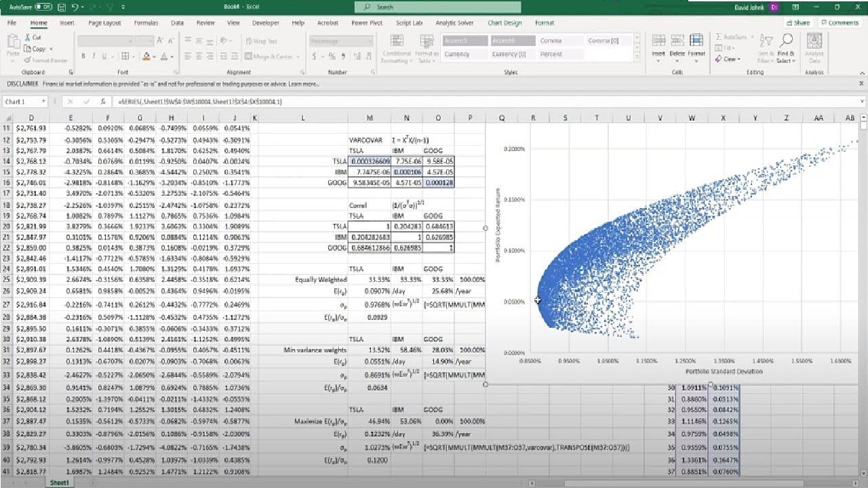Click the Share button
868x488 pixels.
point(798,22)
